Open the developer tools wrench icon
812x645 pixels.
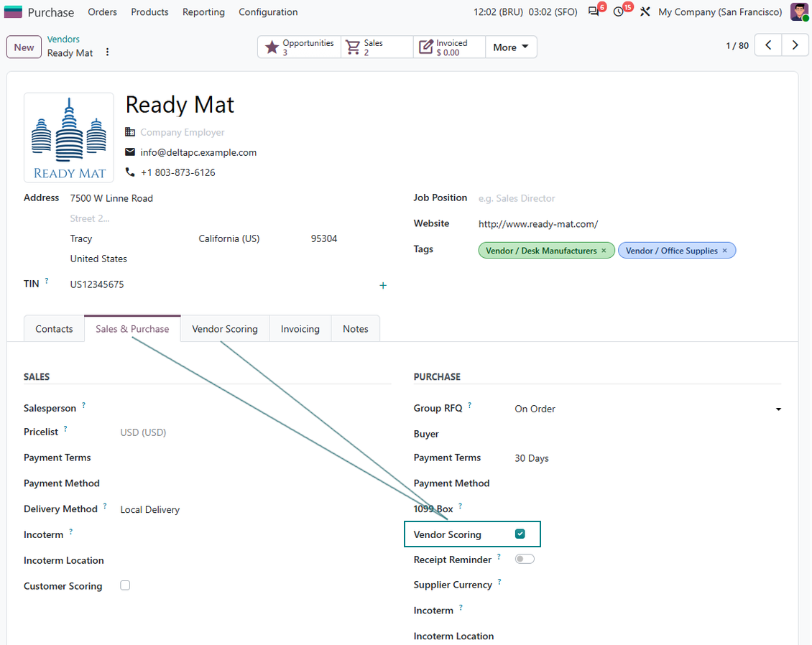pyautogui.click(x=645, y=12)
